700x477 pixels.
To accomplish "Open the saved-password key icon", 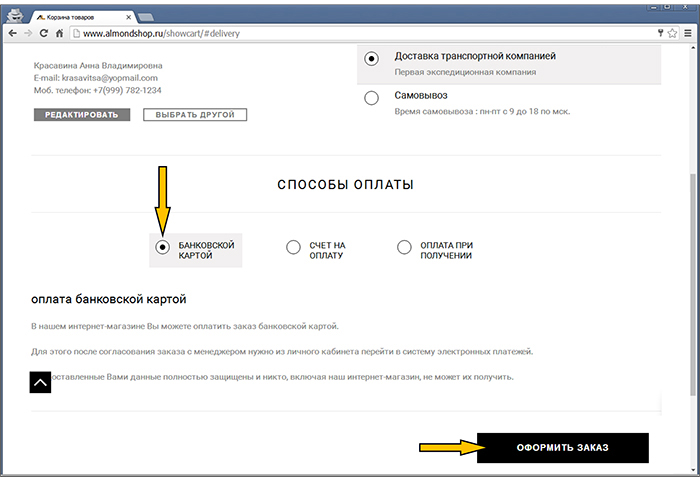I will pyautogui.click(x=660, y=33).
